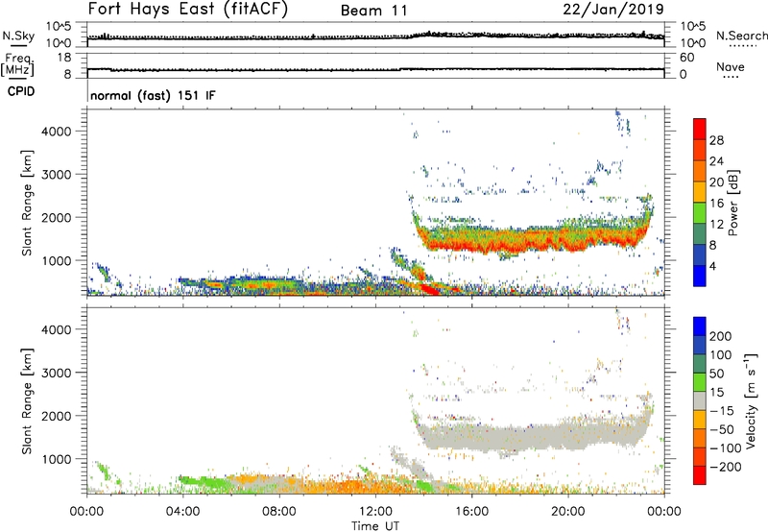The height and width of the screenshot is (532, 768).
Task: Pick the bottom blue segment of Power color bar
Action: coord(700,277)
